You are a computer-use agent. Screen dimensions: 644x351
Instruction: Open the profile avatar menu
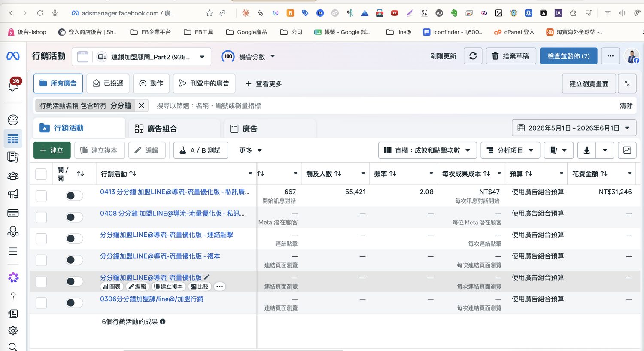point(632,56)
